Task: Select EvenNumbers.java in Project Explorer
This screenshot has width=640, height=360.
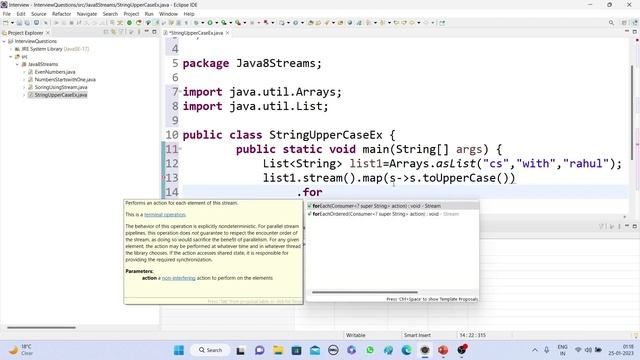Action: [55, 72]
